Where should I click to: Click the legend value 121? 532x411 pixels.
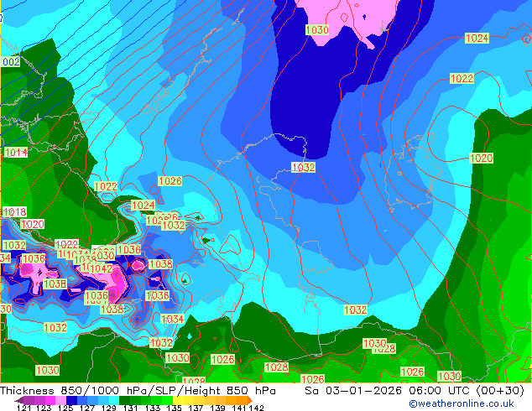pos(24,408)
